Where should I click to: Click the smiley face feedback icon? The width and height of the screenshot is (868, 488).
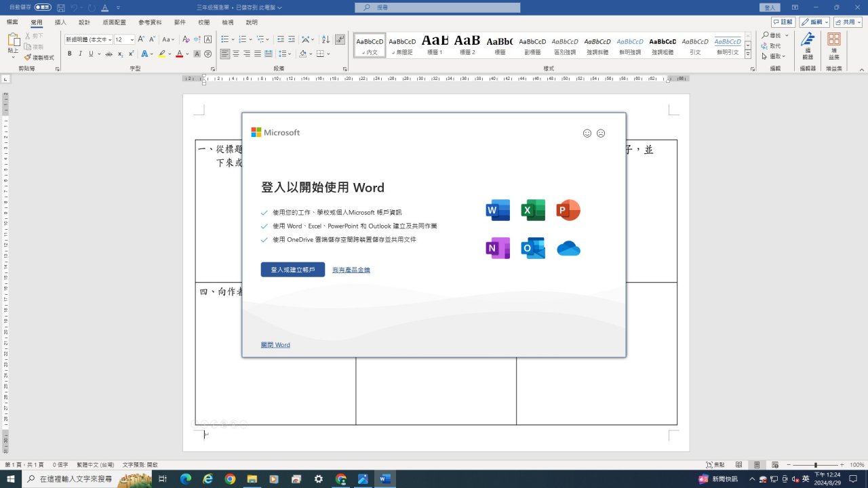pyautogui.click(x=587, y=134)
